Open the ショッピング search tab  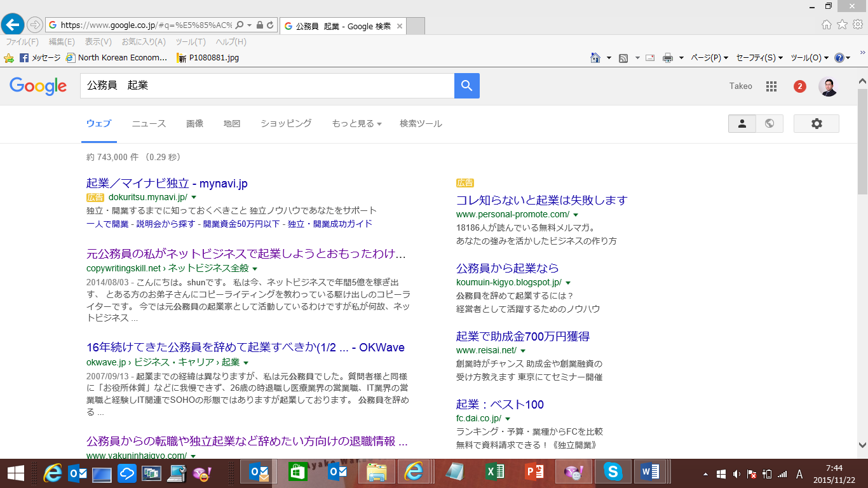pos(286,124)
